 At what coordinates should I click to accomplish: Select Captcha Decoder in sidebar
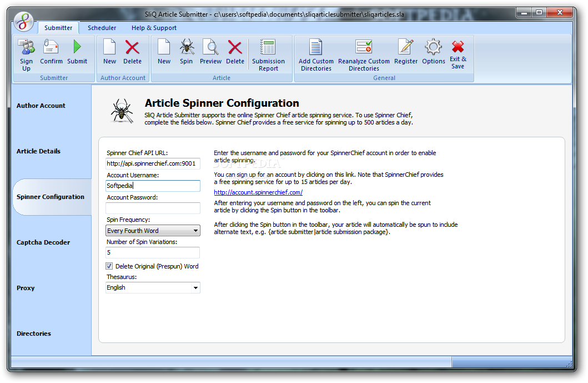(x=43, y=242)
